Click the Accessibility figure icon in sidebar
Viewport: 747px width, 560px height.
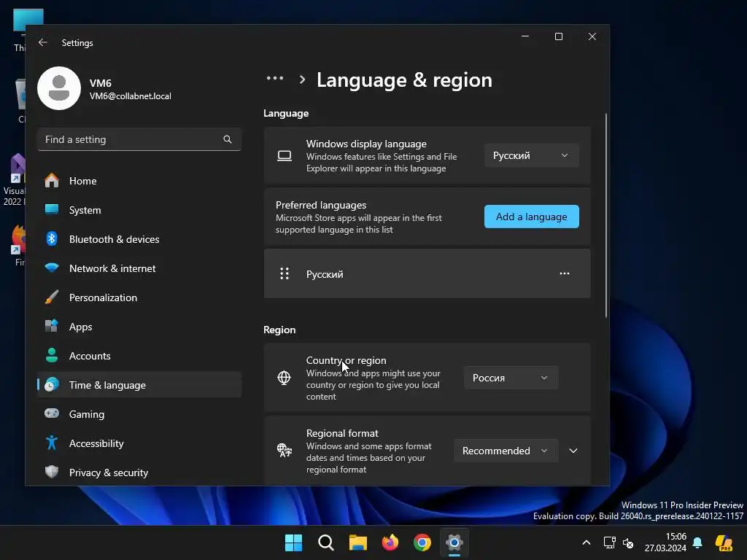pos(52,443)
